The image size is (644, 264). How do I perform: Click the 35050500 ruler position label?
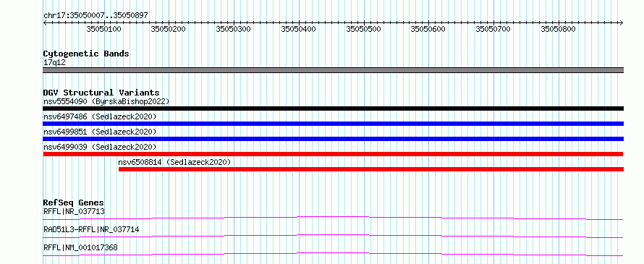point(363,29)
